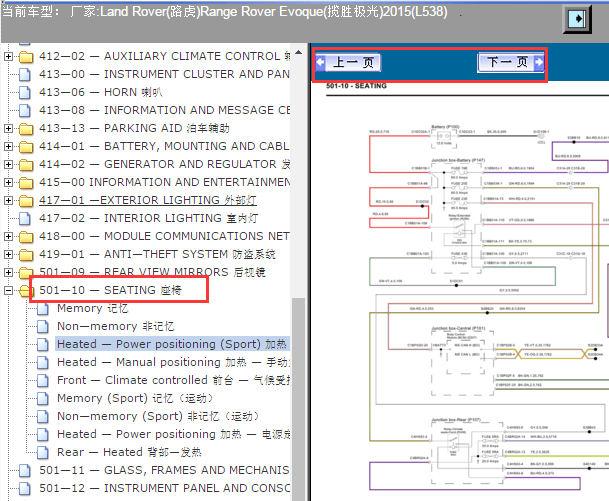Screen dimensions: 609x501
Task: Expand the 414-02 Generator and Regulator node
Action: (x=8, y=164)
